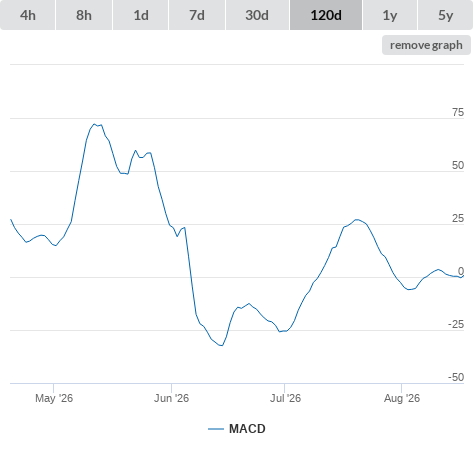The width and height of the screenshot is (474, 455).
Task: Click the MACD line peak near 72
Action: pyautogui.click(x=94, y=124)
